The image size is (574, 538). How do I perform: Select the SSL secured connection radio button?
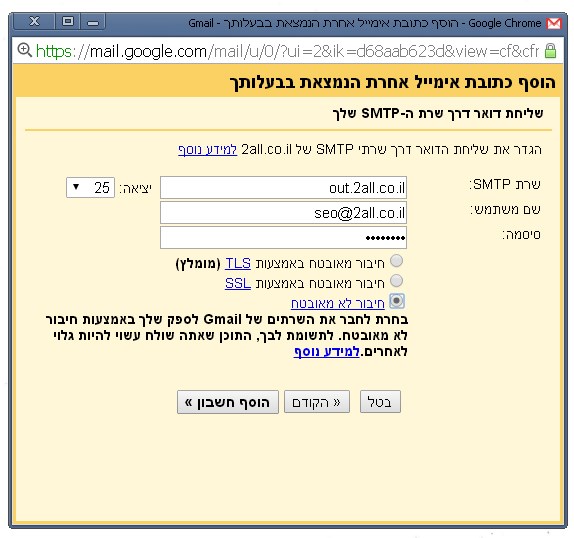click(396, 281)
